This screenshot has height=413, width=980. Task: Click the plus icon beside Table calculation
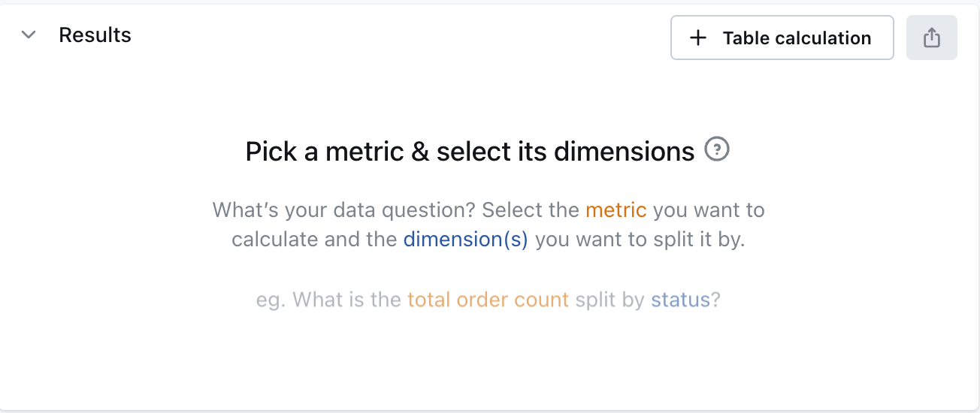tap(698, 38)
